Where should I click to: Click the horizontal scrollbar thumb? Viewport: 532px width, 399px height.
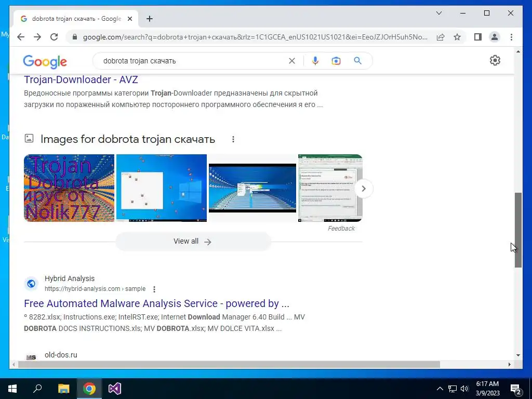pos(229,364)
